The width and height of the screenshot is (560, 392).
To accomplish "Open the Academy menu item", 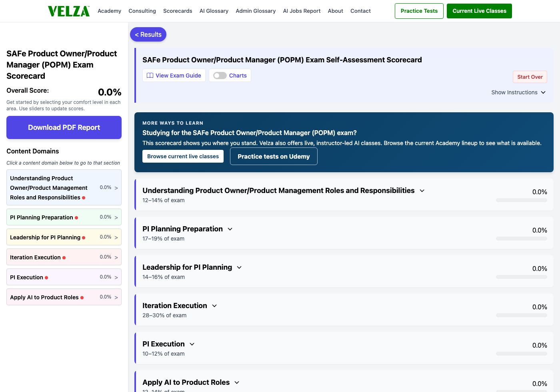I will [109, 11].
